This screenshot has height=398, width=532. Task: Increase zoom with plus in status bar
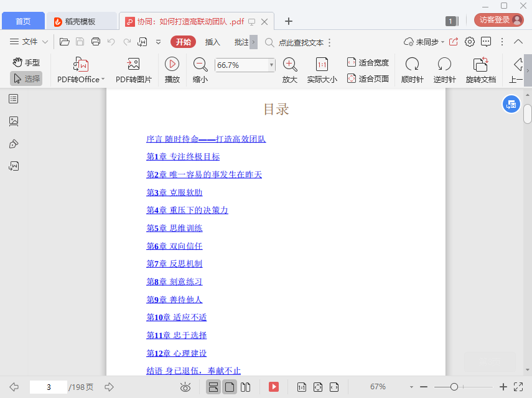(x=503, y=387)
